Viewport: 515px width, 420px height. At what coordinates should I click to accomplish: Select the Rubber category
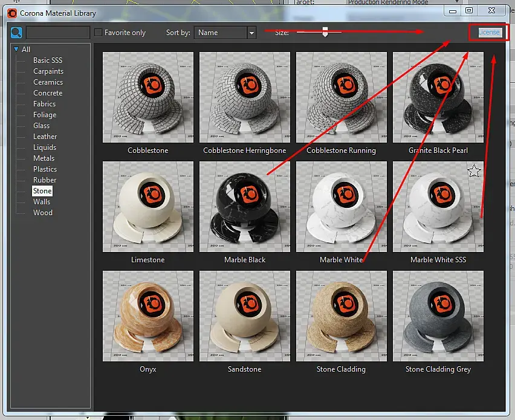click(x=45, y=179)
